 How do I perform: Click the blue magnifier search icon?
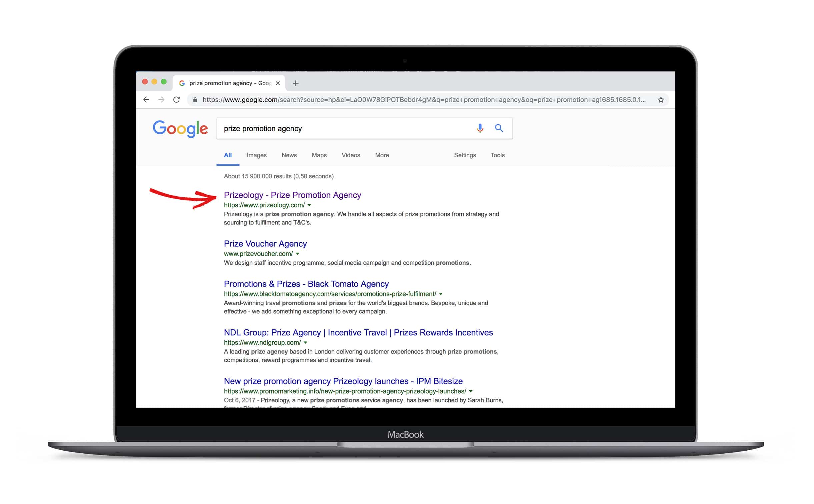click(x=499, y=128)
